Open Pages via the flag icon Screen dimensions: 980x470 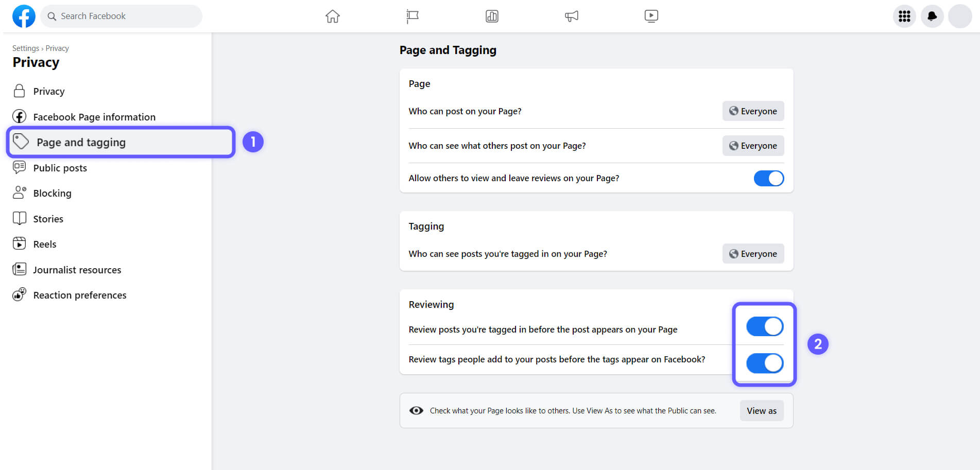(412, 16)
